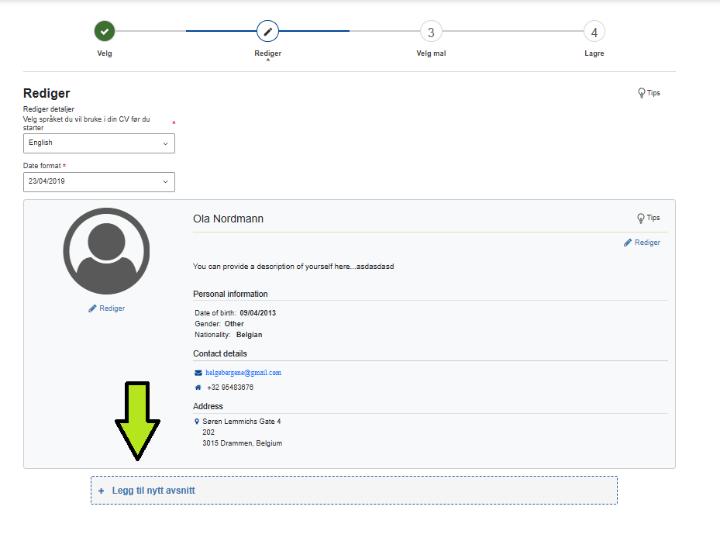Open the CV language dropdown showing English
Image resolution: width=720 pixels, height=554 pixels.
point(99,143)
